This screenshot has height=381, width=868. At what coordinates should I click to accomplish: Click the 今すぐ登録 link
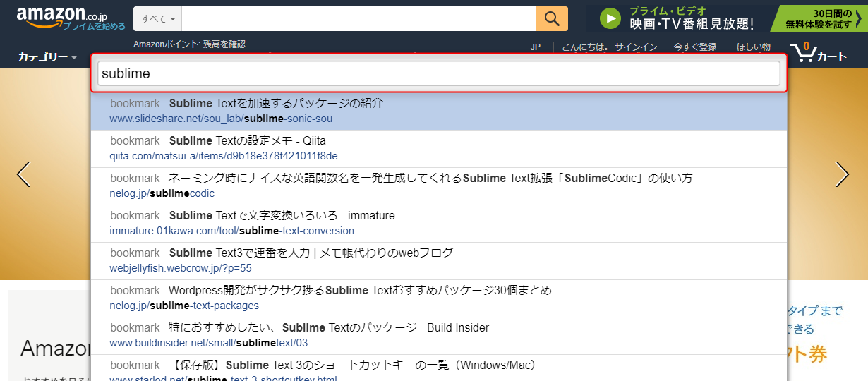[694, 47]
